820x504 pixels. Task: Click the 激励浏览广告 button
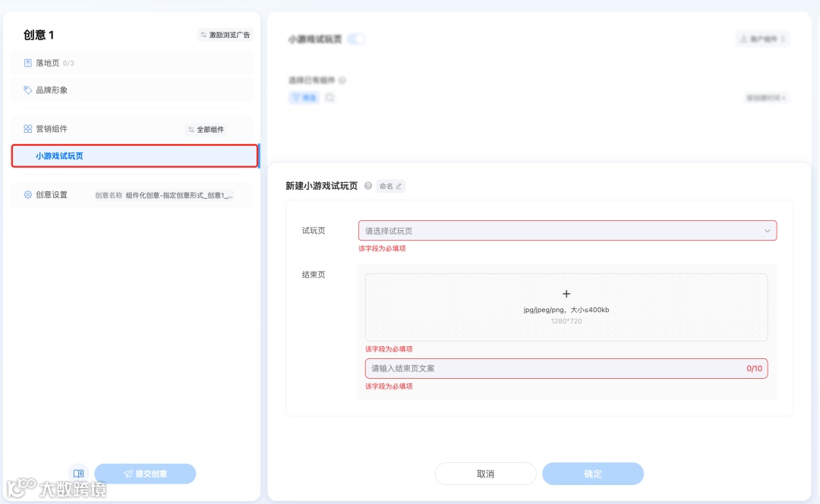tap(225, 34)
